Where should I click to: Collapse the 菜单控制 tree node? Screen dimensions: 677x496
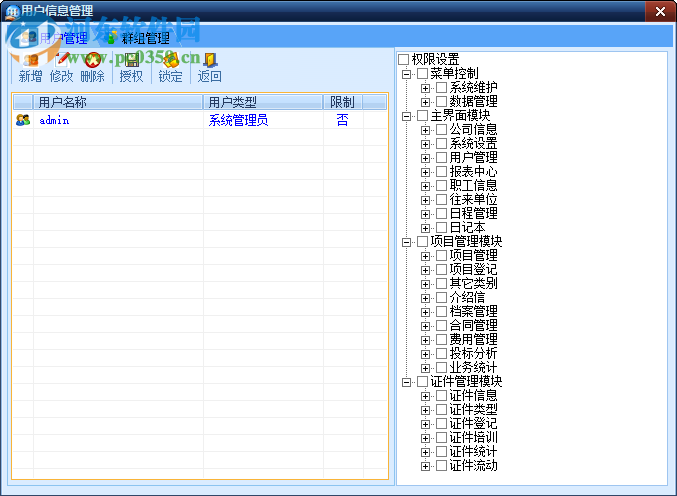coord(406,74)
